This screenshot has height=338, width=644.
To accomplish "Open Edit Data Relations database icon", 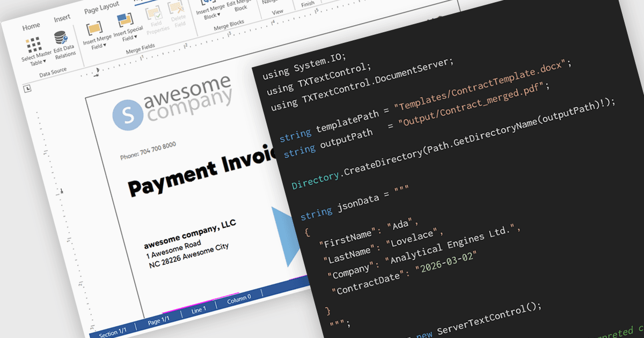I will (x=61, y=38).
